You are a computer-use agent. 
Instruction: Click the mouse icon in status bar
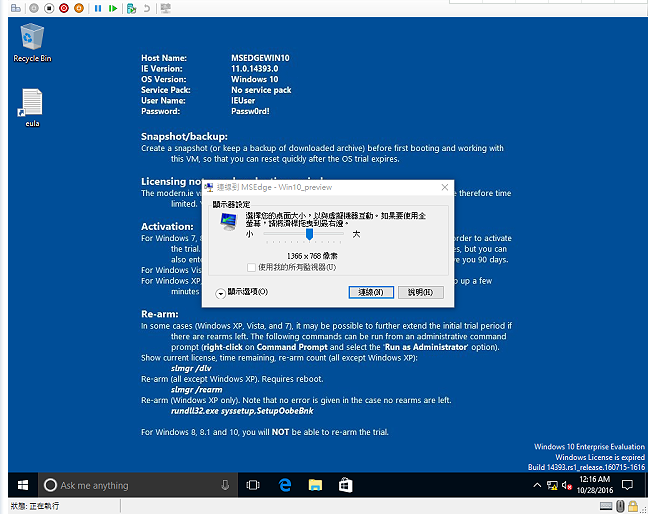click(x=620, y=506)
